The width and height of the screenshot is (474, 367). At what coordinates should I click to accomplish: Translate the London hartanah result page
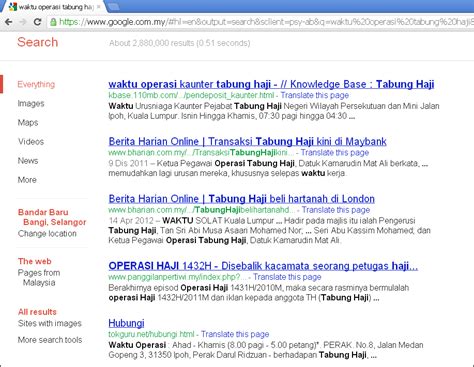[336, 210]
